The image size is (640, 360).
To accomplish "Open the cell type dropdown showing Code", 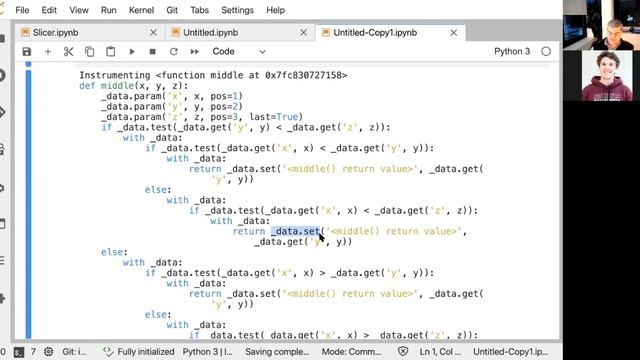I will pyautogui.click(x=238, y=52).
